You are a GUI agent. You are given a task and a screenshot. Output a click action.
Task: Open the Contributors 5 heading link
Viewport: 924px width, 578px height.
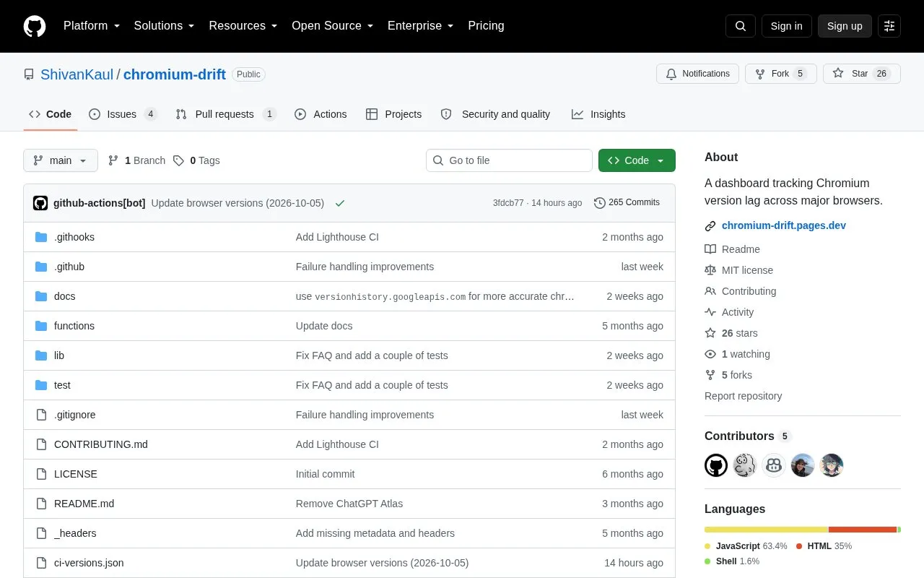point(748,436)
